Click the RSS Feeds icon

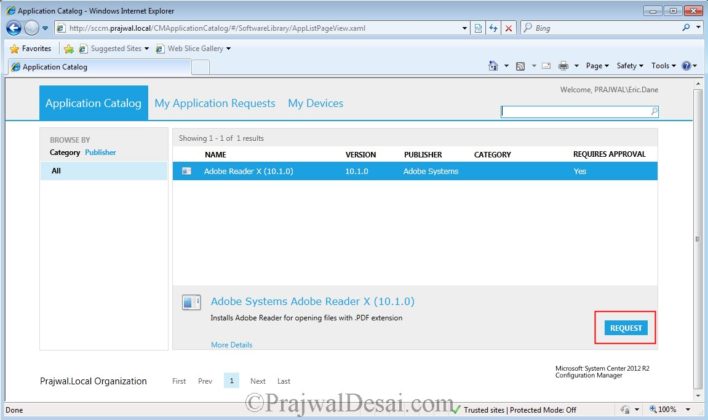pyautogui.click(x=521, y=66)
